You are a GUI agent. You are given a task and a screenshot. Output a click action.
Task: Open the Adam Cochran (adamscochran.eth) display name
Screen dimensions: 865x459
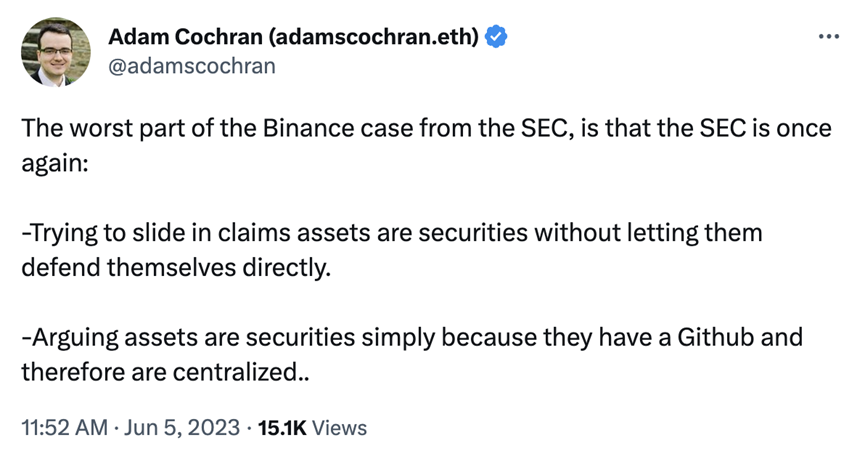coord(293,37)
